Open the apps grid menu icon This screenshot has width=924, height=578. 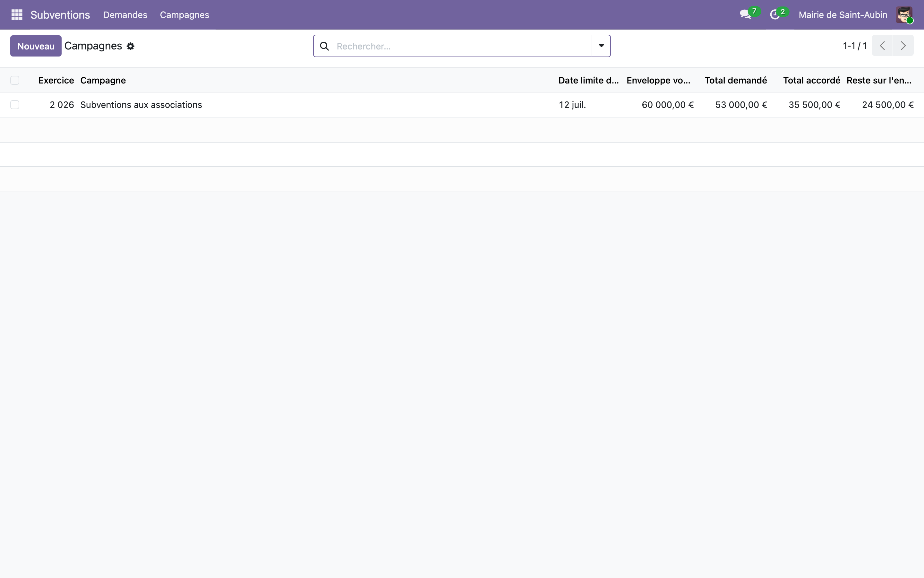pyautogui.click(x=17, y=14)
